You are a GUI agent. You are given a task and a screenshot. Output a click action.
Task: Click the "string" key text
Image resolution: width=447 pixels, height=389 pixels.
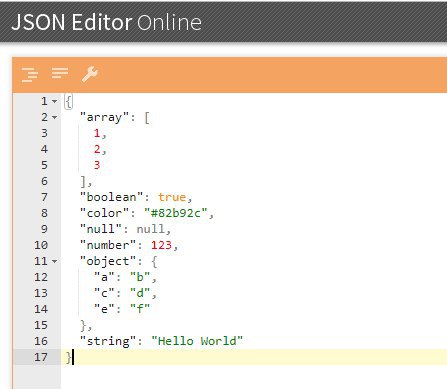coord(108,341)
